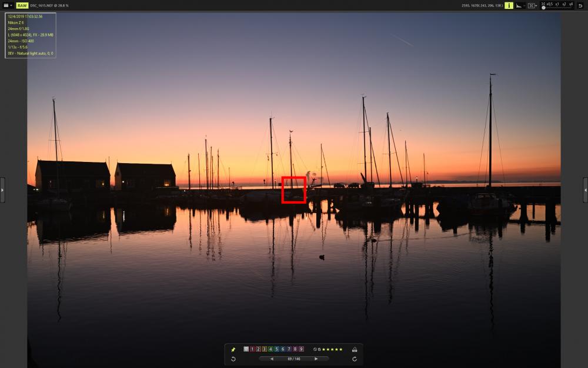Click the DSC_1615.NEF filename in title bar

(42, 6)
